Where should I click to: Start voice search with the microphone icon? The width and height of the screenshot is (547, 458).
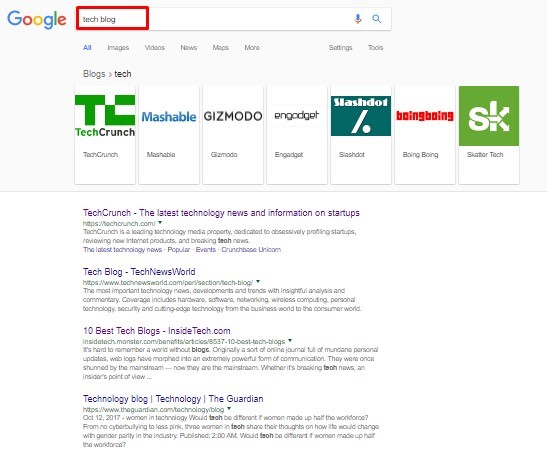358,19
